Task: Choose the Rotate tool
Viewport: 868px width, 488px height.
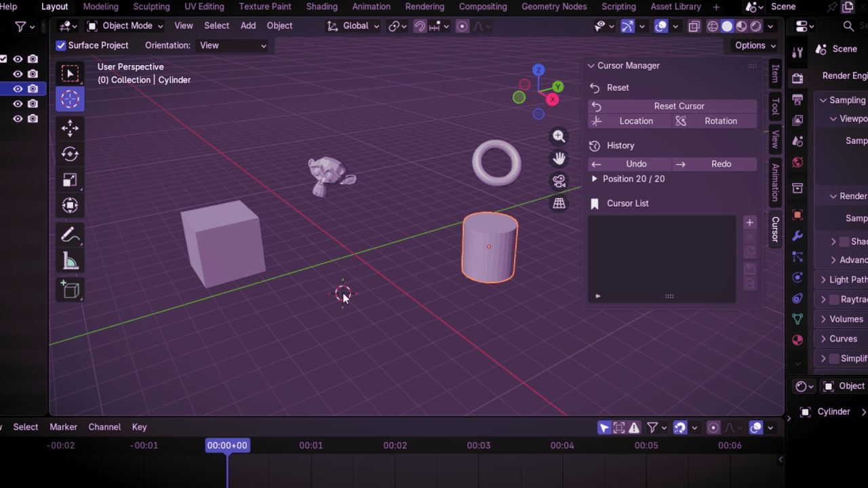Action: [x=70, y=154]
